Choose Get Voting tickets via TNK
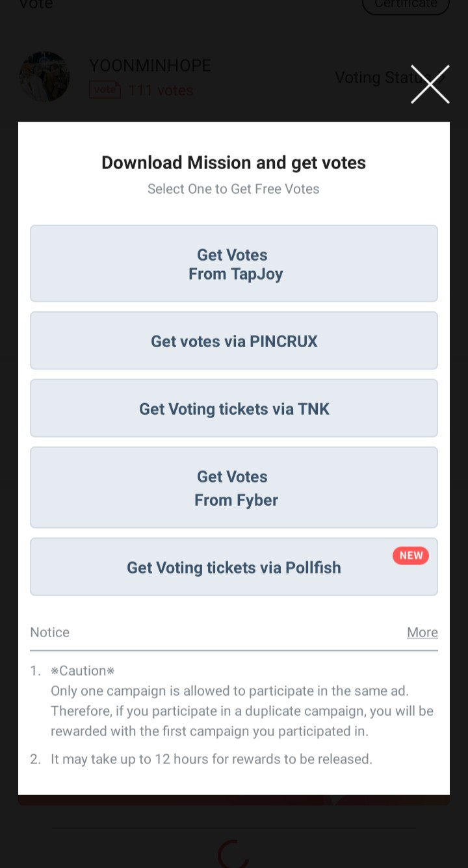 234,409
